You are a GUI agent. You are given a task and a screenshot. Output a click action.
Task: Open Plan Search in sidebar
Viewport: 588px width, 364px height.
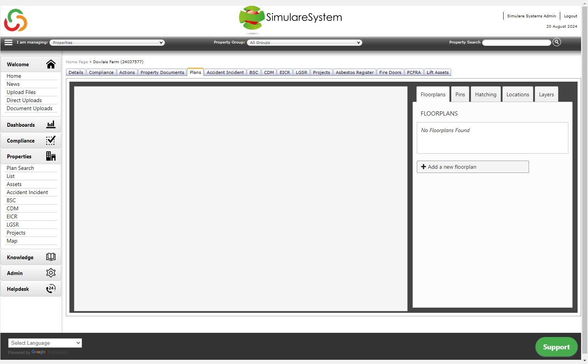20,168
